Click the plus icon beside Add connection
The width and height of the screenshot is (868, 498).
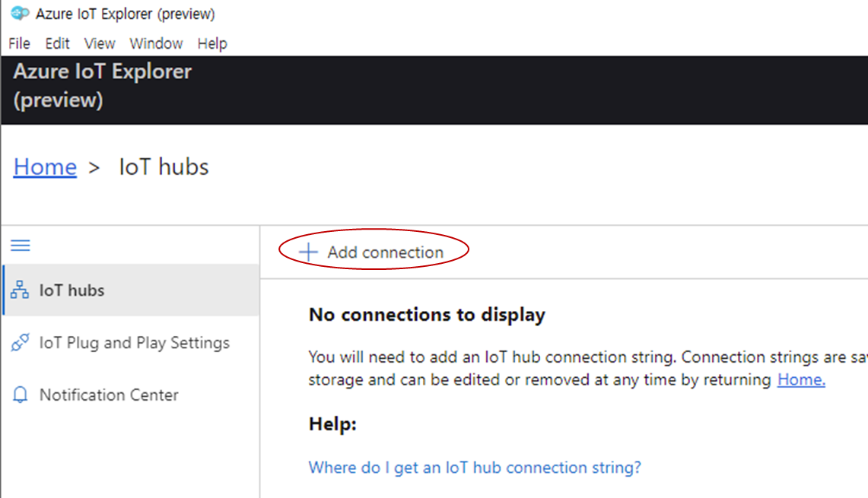(x=308, y=252)
